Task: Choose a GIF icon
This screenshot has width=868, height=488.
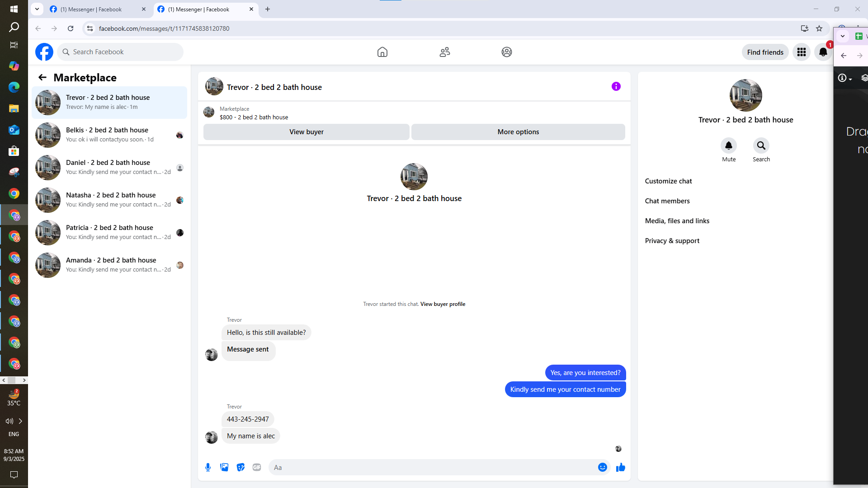Action: click(257, 467)
